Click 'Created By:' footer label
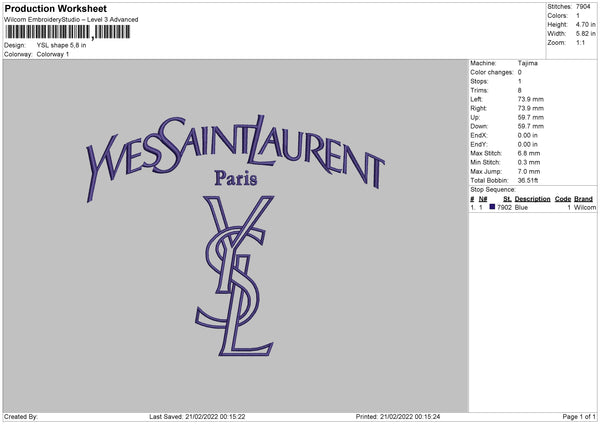Image resolution: width=600 pixels, height=424 pixels. click(x=21, y=417)
